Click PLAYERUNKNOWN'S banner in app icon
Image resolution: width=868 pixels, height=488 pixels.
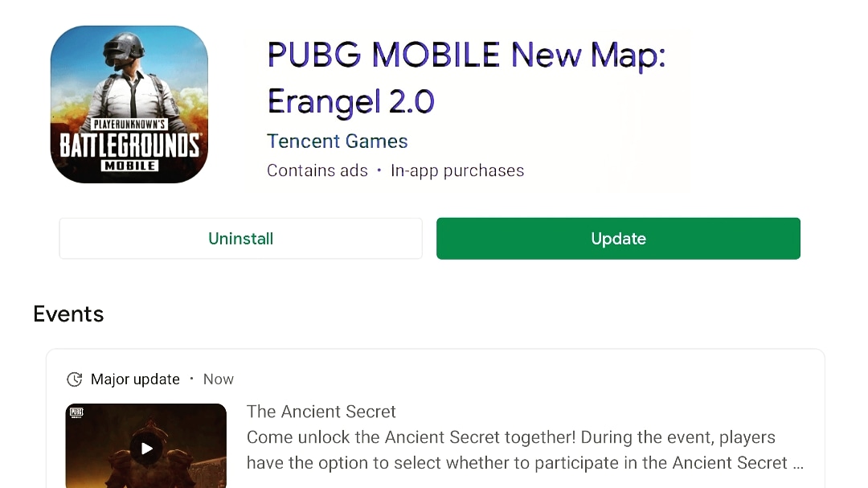[129, 124]
